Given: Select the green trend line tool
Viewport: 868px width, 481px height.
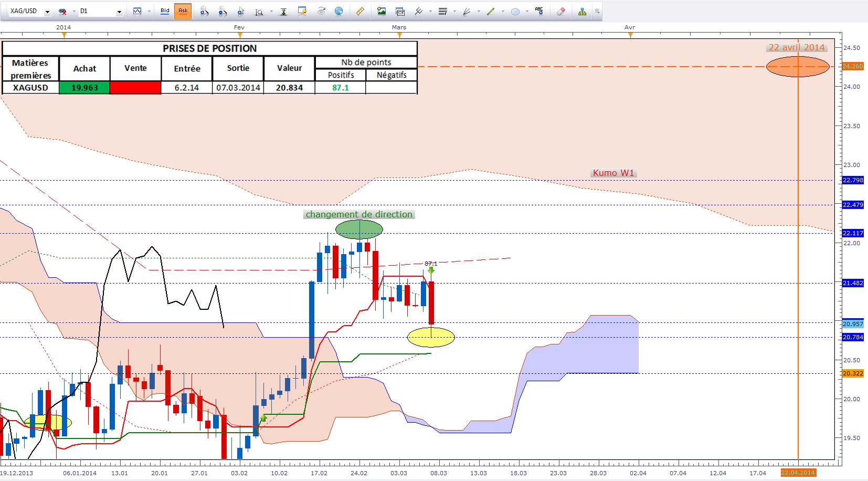Looking at the screenshot, I should click(491, 12).
